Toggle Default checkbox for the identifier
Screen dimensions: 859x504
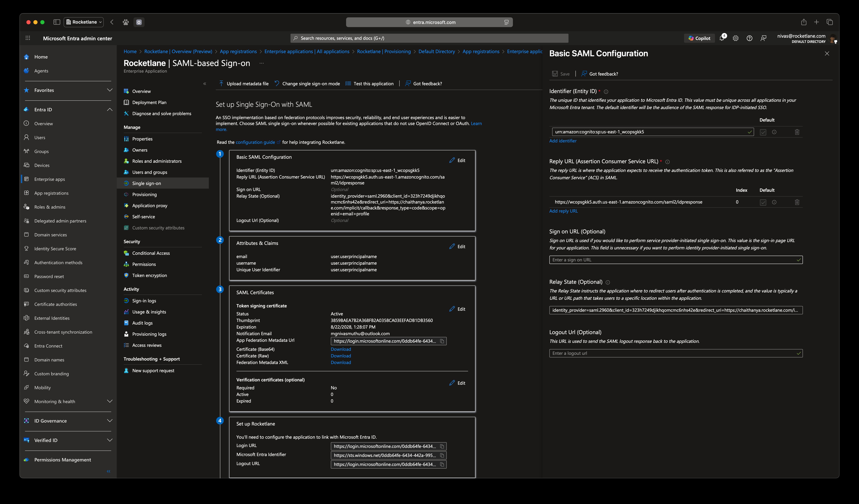pos(763,132)
